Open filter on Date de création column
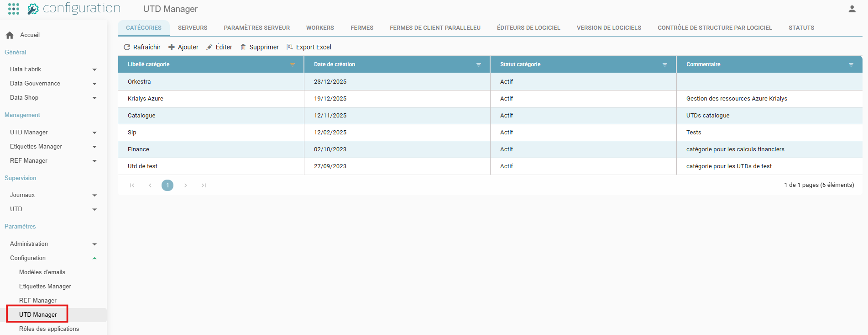The width and height of the screenshot is (868, 335). (x=479, y=65)
